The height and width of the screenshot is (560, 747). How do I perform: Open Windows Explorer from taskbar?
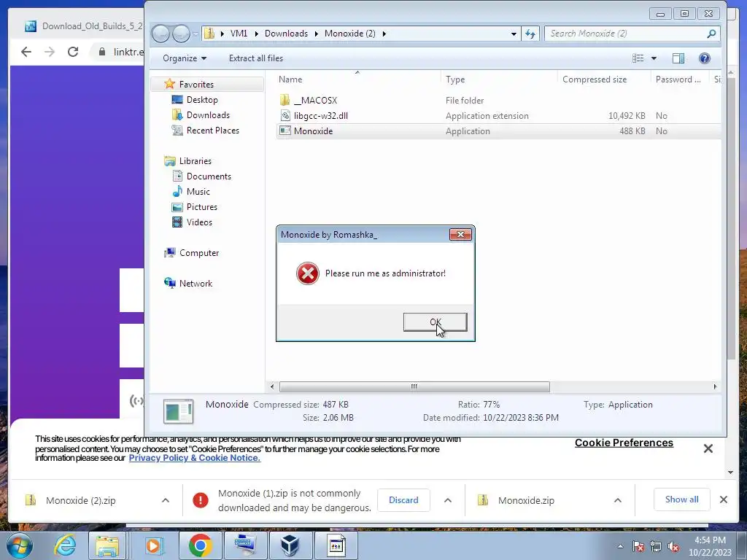(107, 545)
